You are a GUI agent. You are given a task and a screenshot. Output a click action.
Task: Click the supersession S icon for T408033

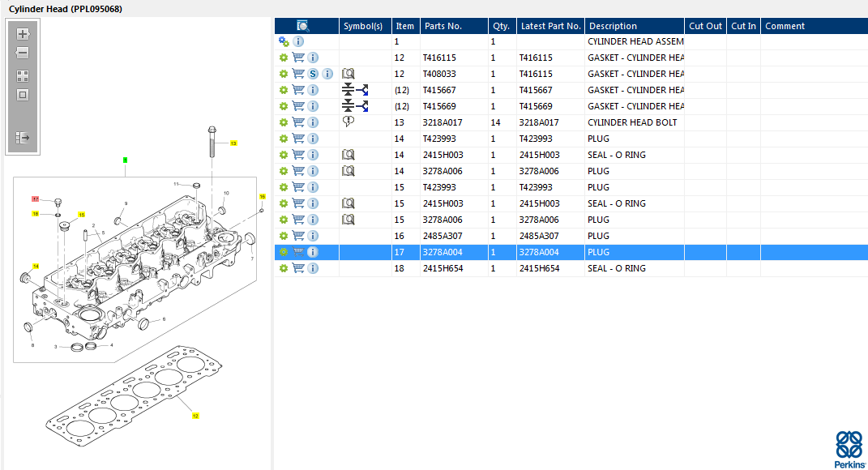coord(313,74)
